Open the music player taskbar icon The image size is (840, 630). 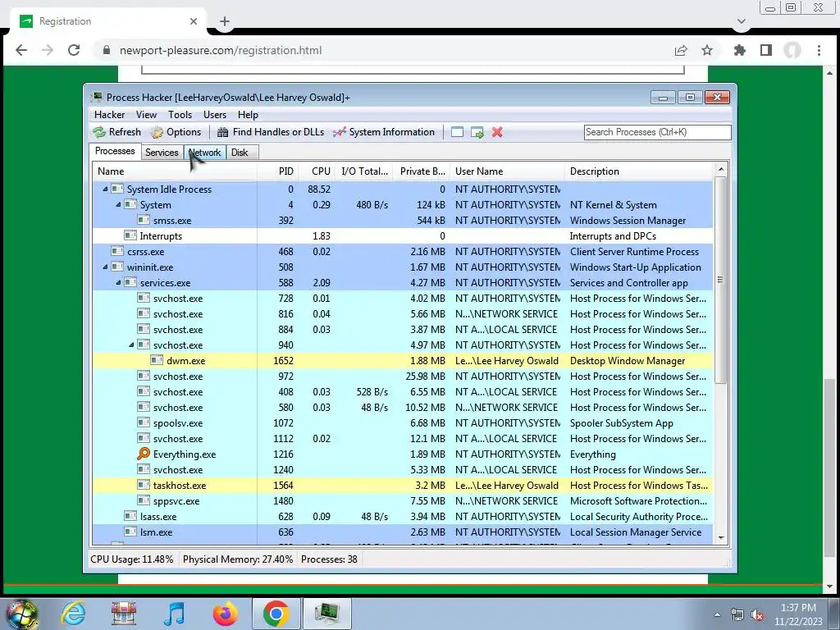tap(174, 614)
